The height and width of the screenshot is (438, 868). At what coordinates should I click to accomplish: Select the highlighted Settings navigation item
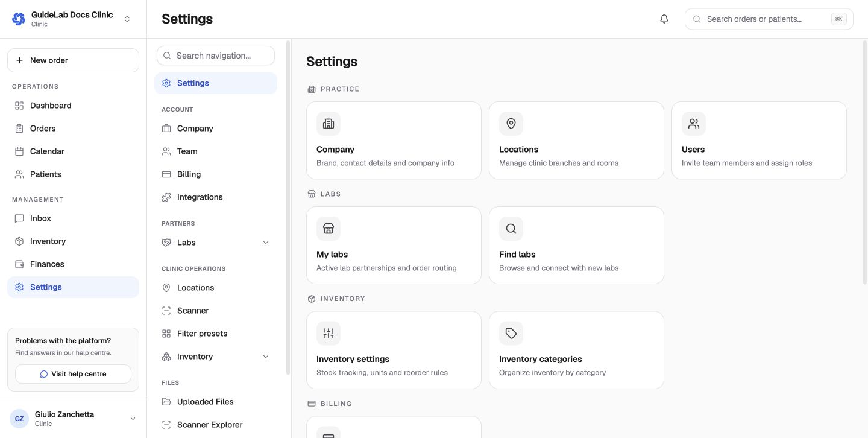click(x=216, y=83)
